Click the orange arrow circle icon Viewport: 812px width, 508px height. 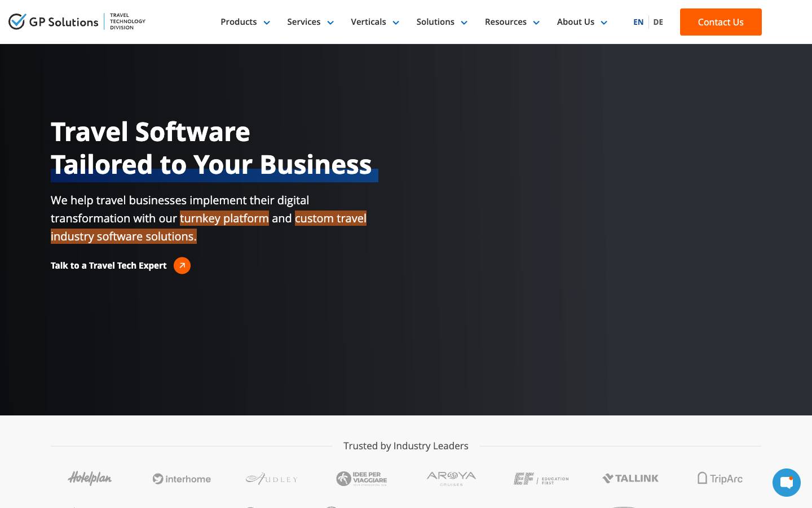click(x=182, y=265)
